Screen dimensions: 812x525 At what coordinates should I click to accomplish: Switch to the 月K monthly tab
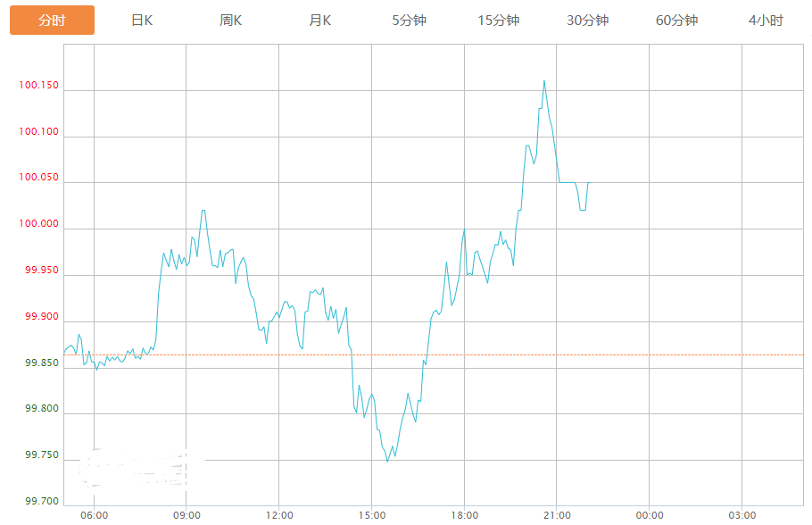click(320, 21)
